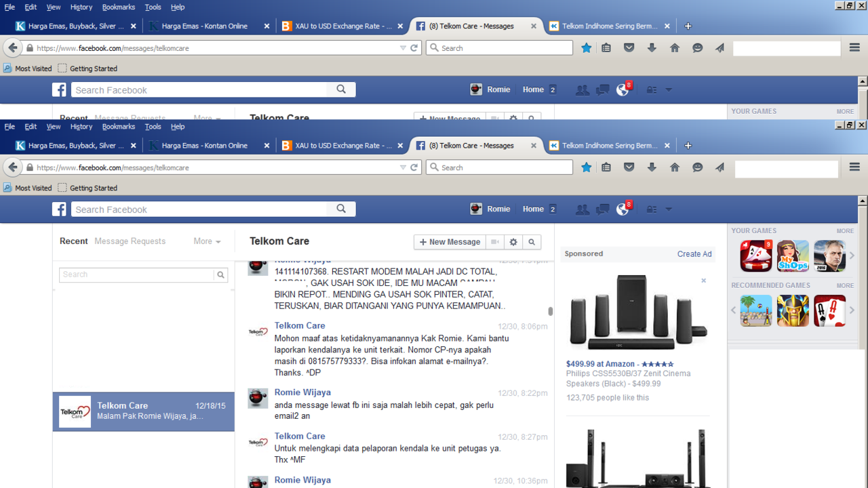Click Create Ad link
Screen dimensions: 868x488
click(694, 254)
